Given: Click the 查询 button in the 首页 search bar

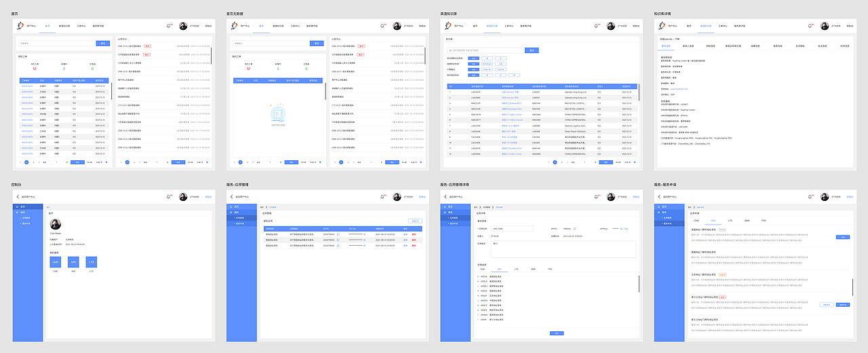Looking at the screenshot, I should click(103, 43).
